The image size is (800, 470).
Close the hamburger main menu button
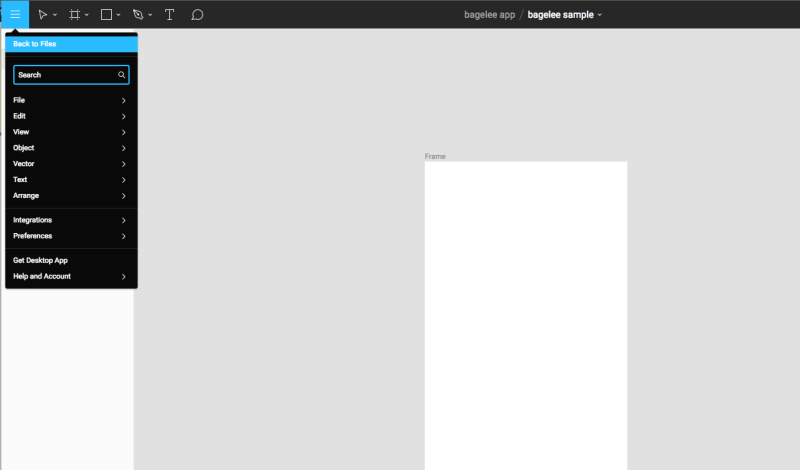click(15, 14)
